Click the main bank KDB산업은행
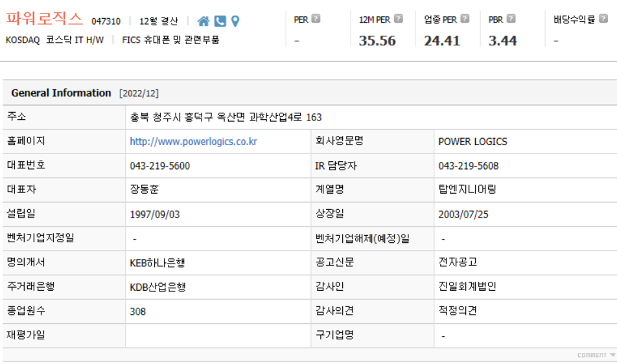 click(157, 287)
